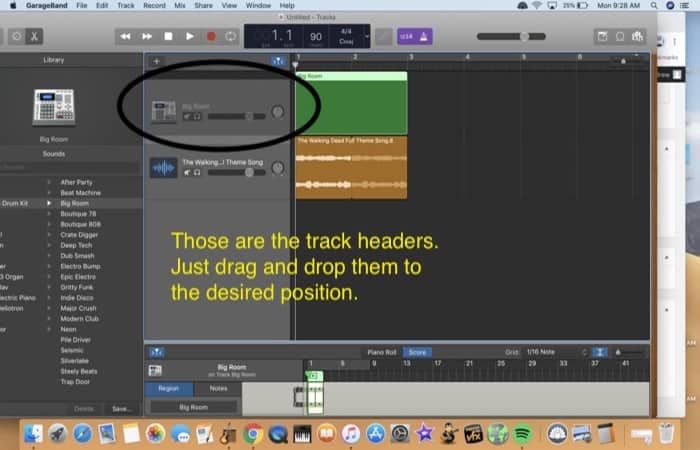Click the tempo value 90
Image resolution: width=700 pixels, height=450 pixels.
316,37
